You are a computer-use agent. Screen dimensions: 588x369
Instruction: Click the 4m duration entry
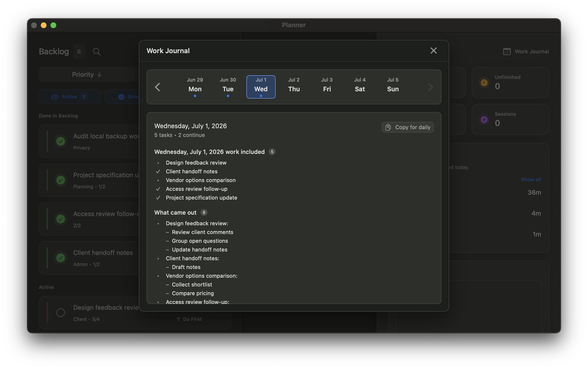536,213
